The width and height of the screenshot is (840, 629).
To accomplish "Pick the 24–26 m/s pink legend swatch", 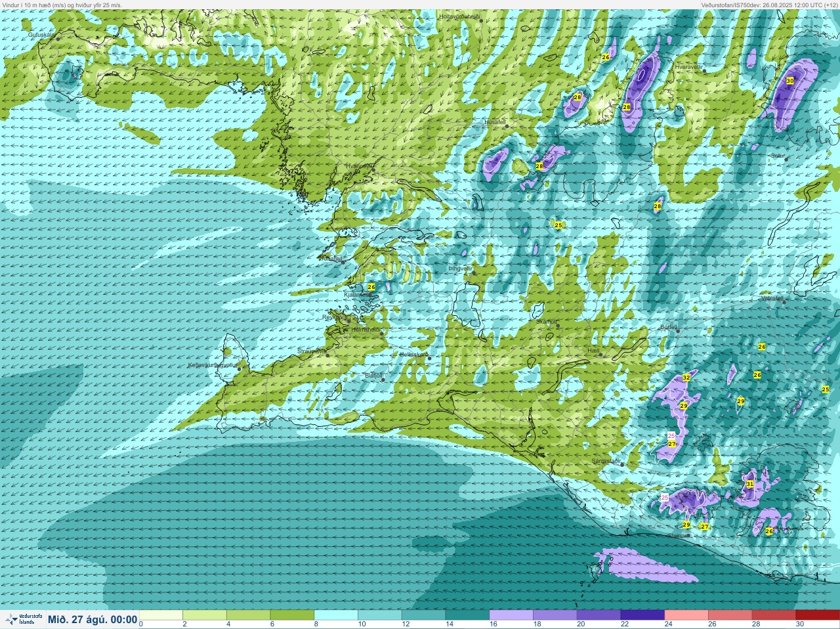I will 686,615.
